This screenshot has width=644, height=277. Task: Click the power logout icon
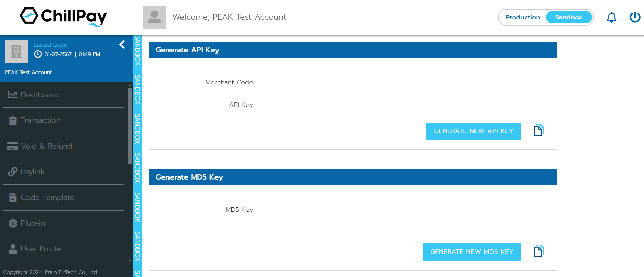point(634,17)
